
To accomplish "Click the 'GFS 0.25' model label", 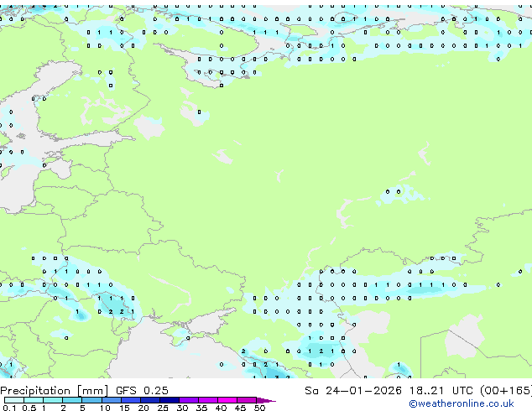I will pyautogui.click(x=142, y=391).
